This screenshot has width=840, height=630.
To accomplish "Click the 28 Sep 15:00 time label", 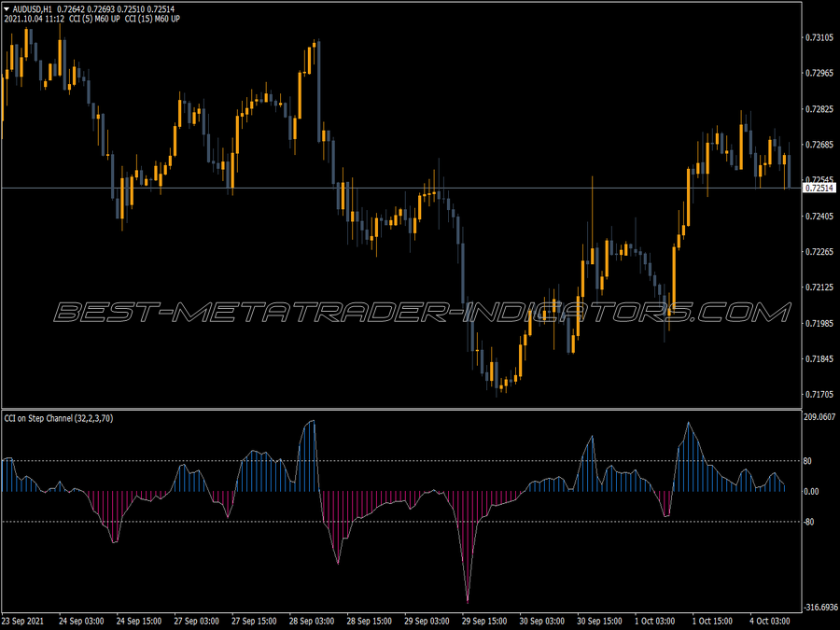I will (x=369, y=621).
